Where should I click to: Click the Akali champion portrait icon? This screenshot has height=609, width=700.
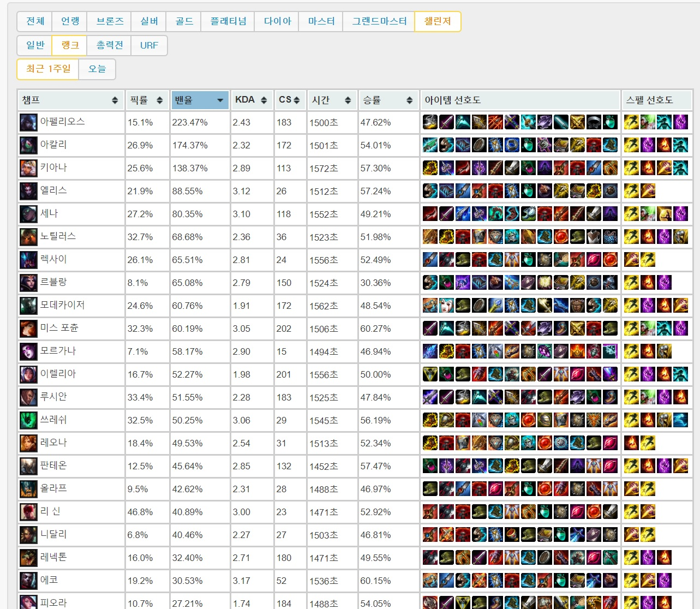point(28,145)
